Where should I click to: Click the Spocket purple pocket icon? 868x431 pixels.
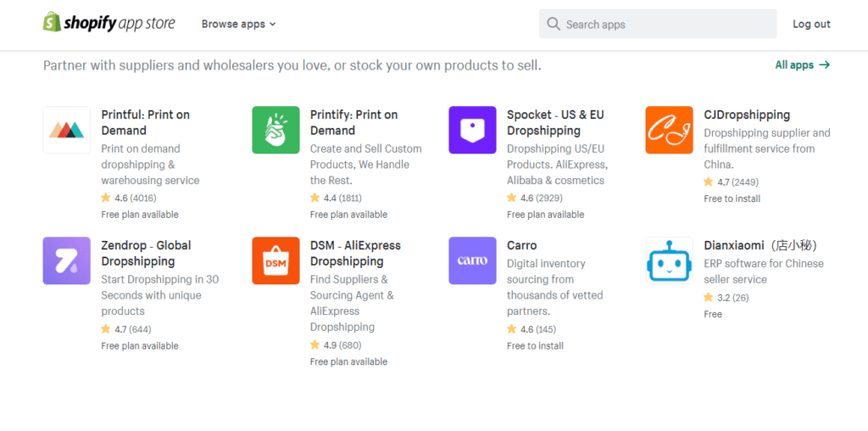pyautogui.click(x=472, y=130)
